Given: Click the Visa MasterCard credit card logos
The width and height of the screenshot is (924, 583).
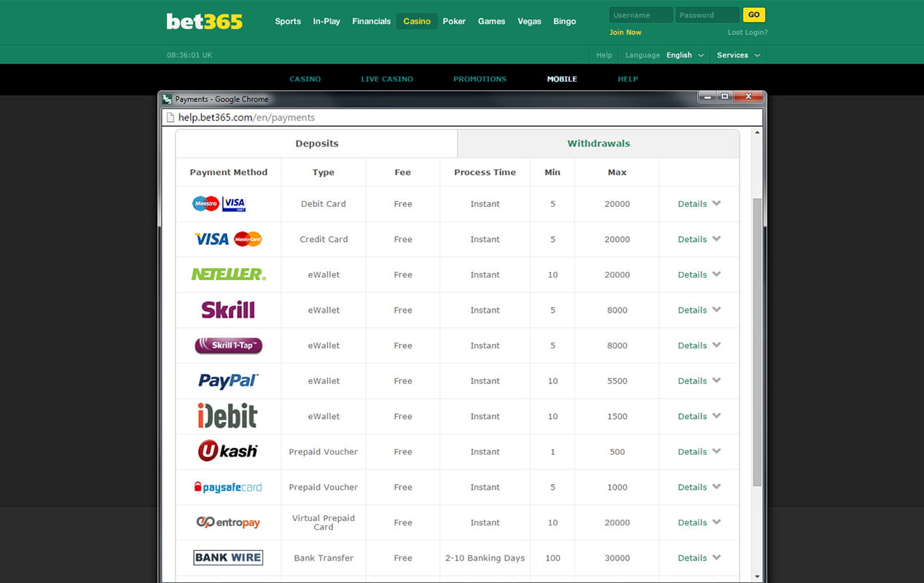Looking at the screenshot, I should (x=228, y=239).
